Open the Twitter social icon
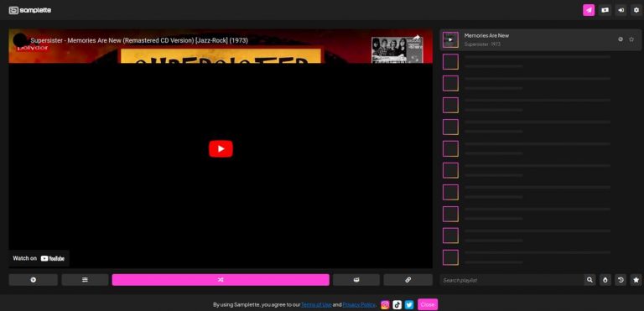 (409, 304)
